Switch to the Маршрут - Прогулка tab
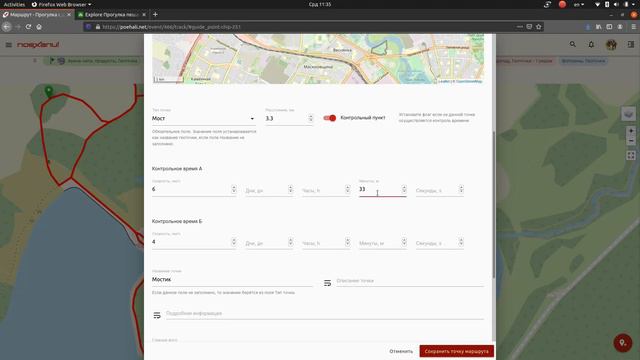The image size is (640, 360). [x=37, y=14]
